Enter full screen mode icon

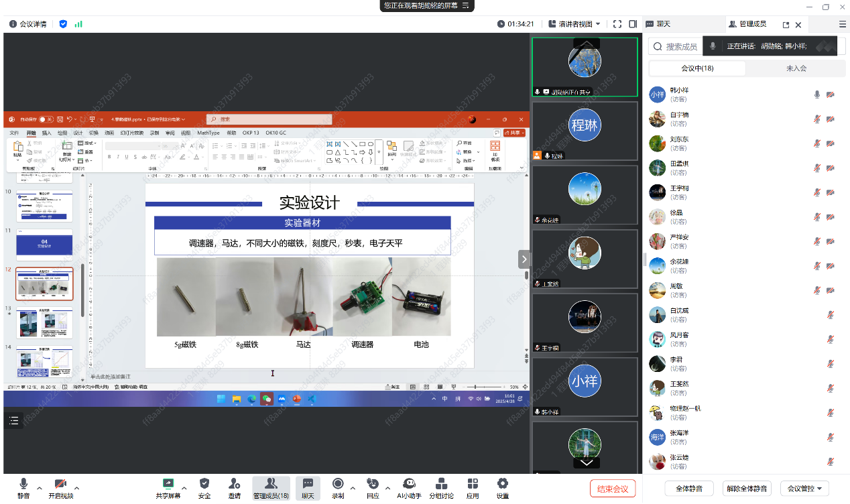[617, 24]
